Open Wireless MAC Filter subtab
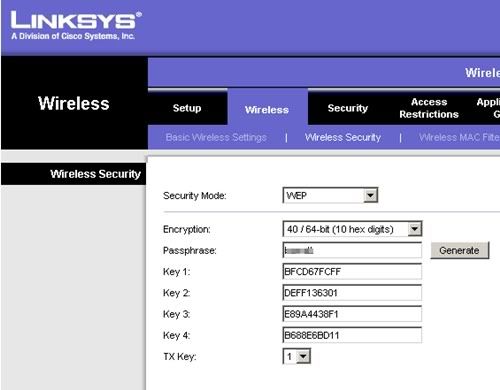 coord(459,137)
